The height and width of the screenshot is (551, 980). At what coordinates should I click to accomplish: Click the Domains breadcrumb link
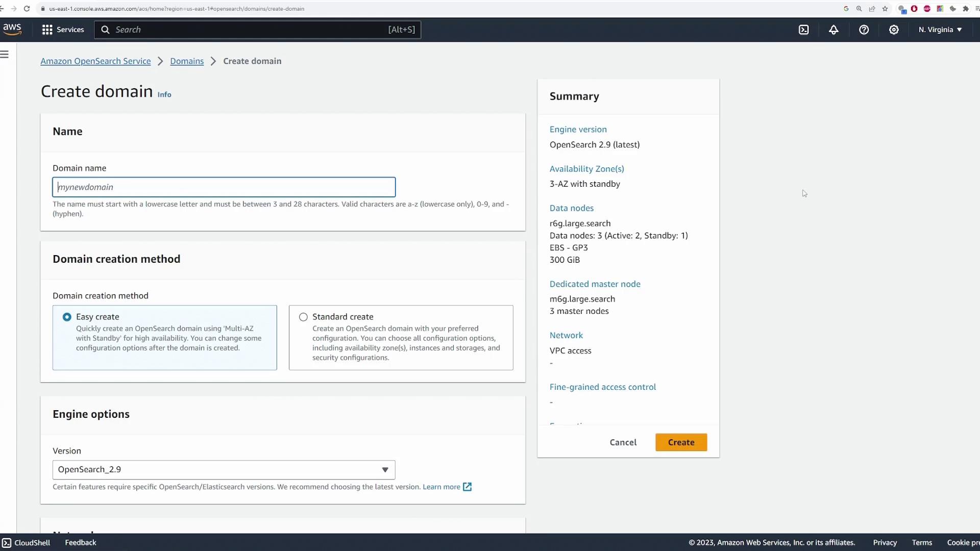187,61
